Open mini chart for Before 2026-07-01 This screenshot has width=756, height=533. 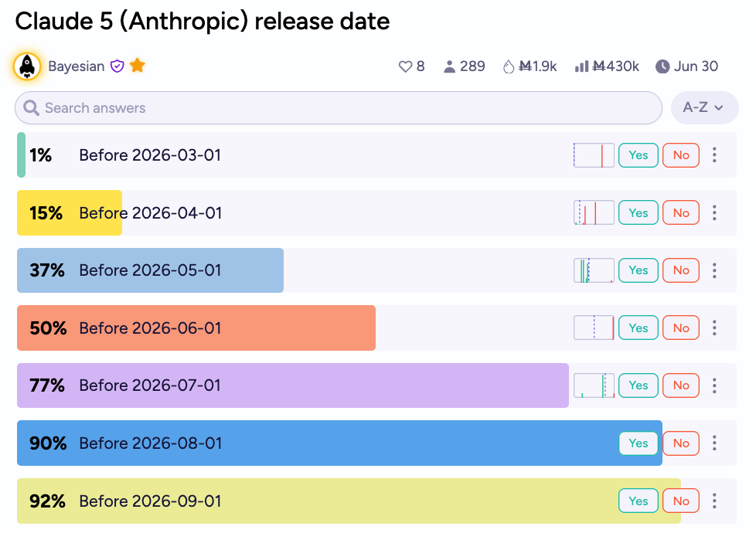pyautogui.click(x=594, y=385)
